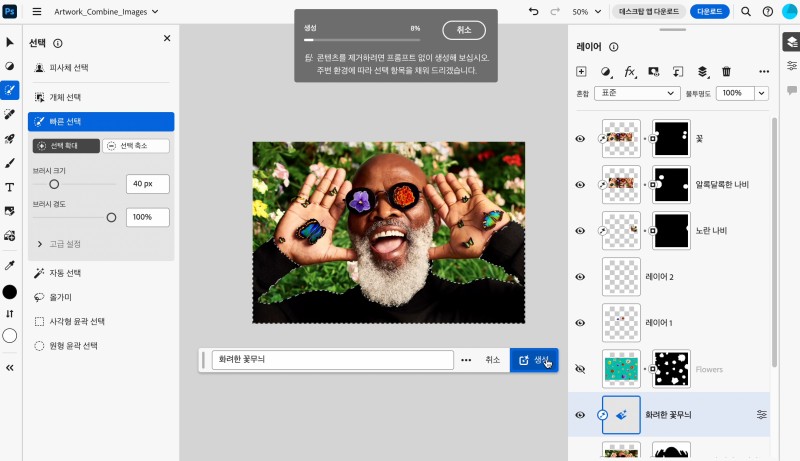The width and height of the screenshot is (800, 461).
Task: Select 빠른 선택 option
Action: tap(101, 121)
